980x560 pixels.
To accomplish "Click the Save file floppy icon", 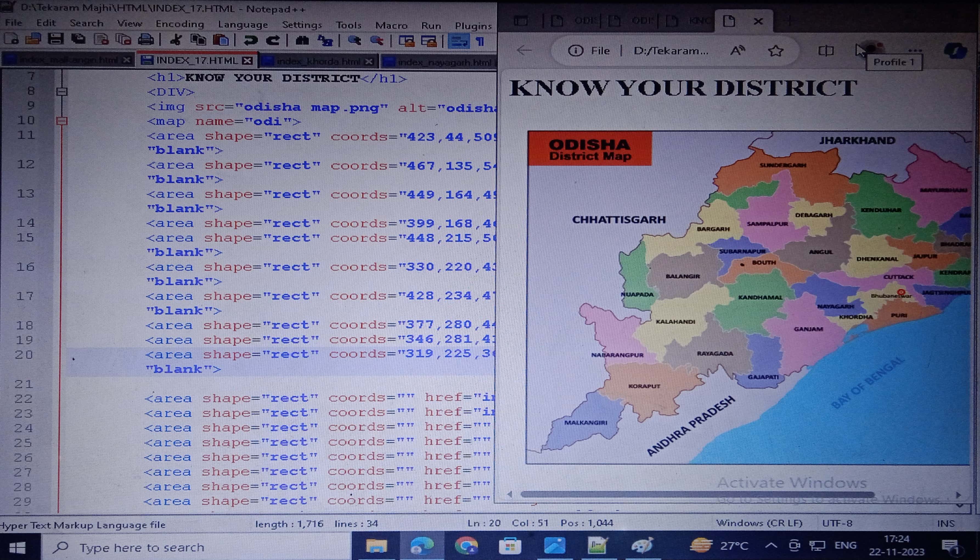I will click(x=55, y=39).
